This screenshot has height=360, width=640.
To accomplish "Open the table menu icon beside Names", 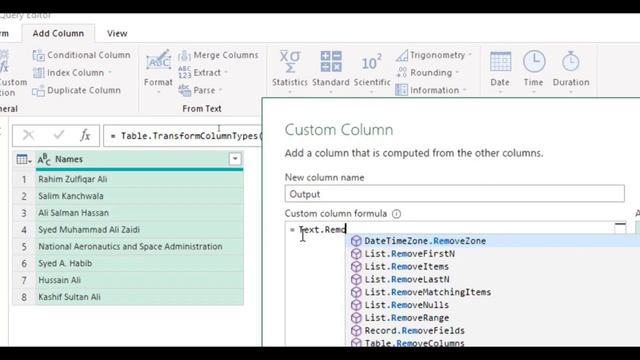I will pos(24,159).
